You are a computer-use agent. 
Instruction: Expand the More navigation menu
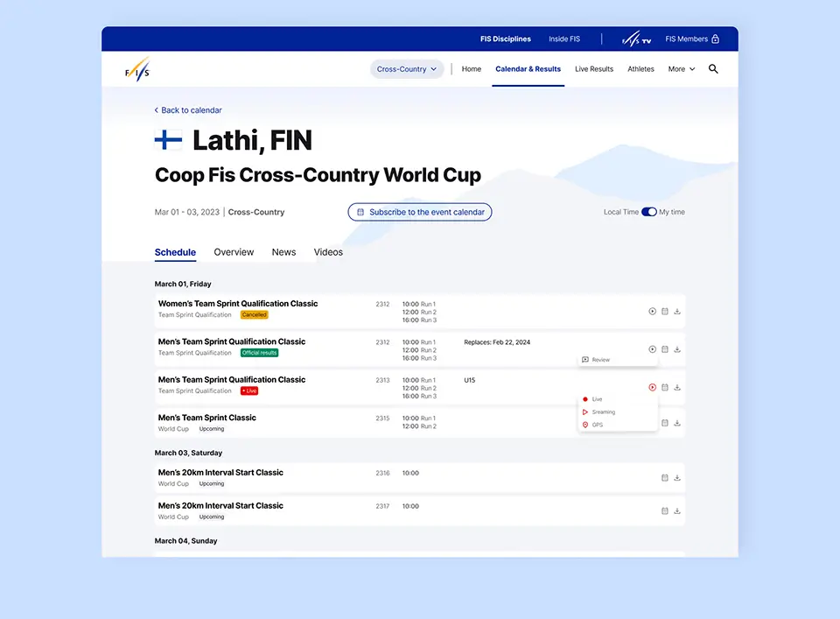(x=682, y=69)
